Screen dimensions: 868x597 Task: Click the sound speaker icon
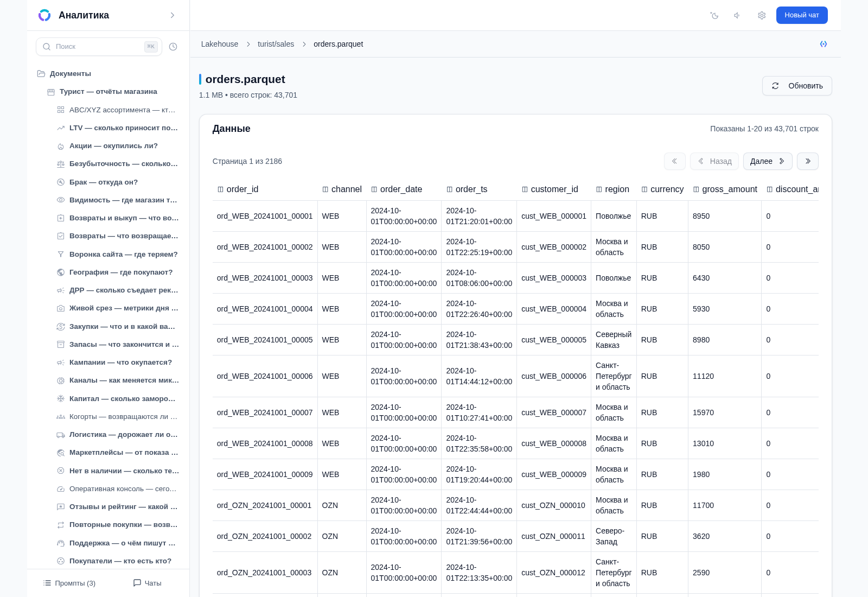coord(737,15)
